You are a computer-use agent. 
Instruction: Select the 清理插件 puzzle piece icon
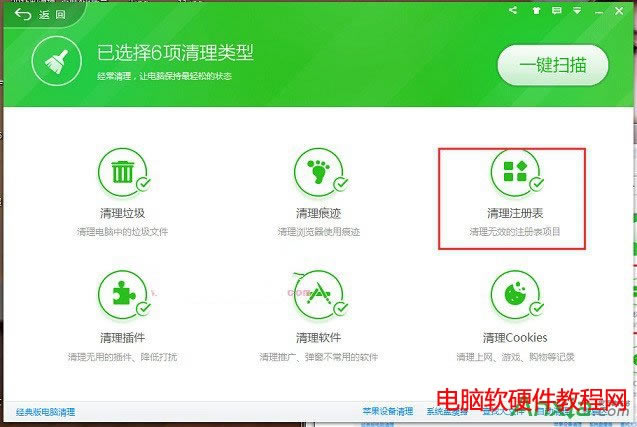[x=122, y=294]
